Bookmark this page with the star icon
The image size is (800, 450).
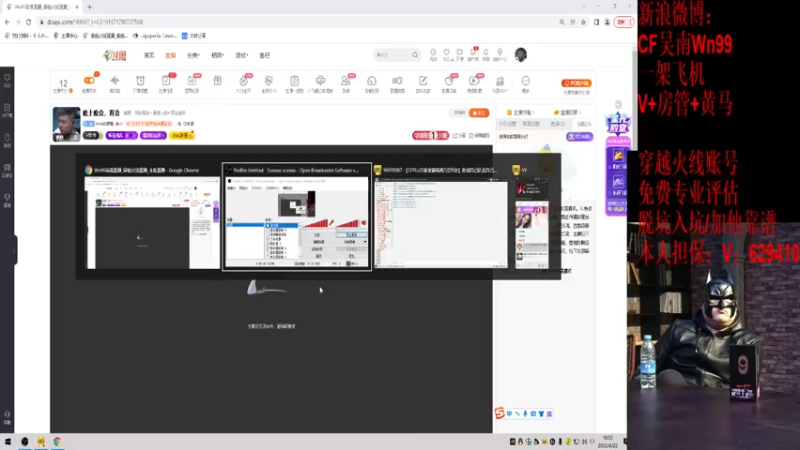coord(583,22)
